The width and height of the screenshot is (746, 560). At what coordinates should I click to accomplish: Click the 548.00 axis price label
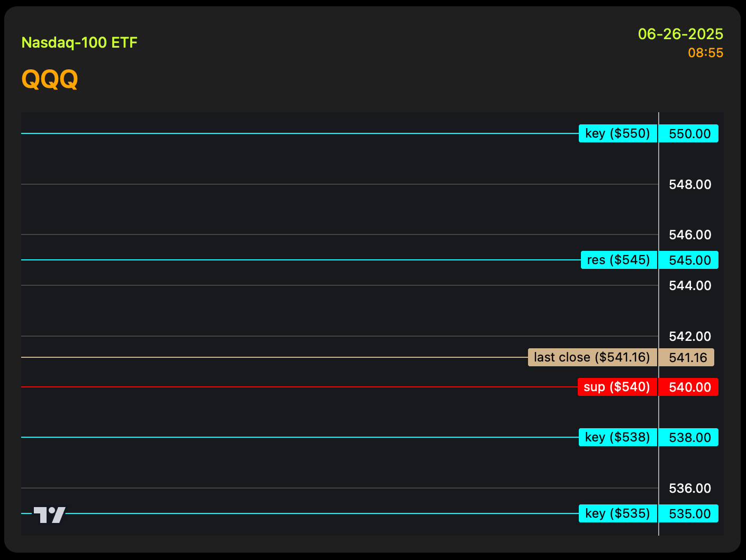coord(690,184)
